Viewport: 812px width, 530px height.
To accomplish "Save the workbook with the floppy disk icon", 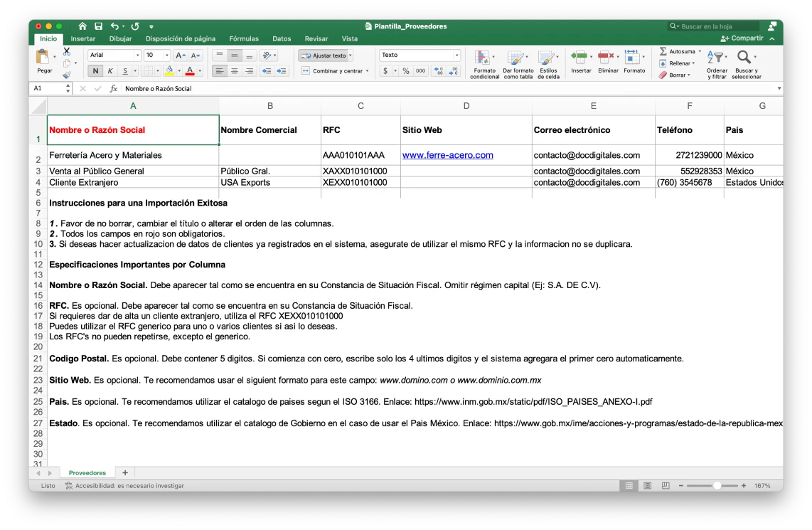I will coord(98,26).
